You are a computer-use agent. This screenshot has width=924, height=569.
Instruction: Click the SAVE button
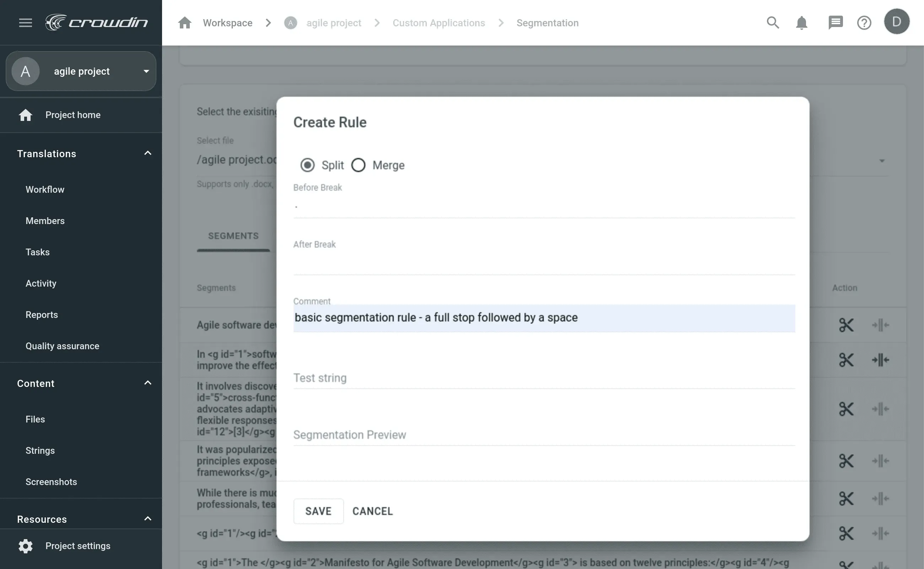point(318,511)
